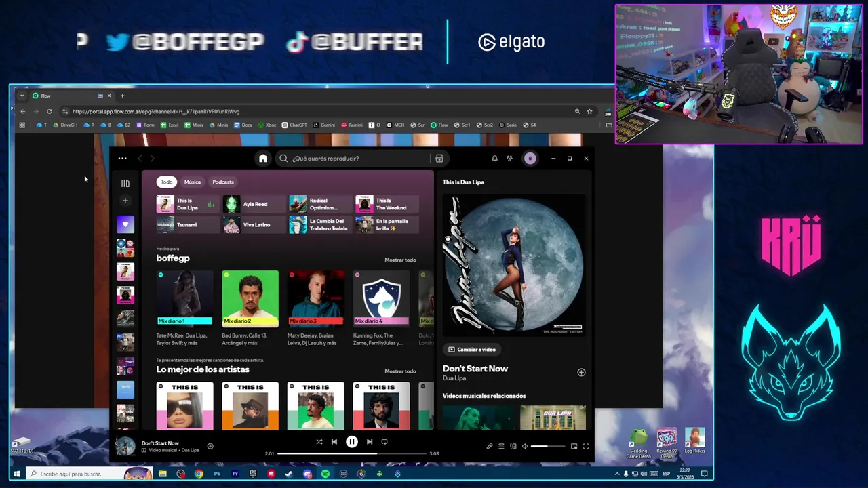The height and width of the screenshot is (488, 868).
Task: Open the play queue
Action: pos(501,446)
